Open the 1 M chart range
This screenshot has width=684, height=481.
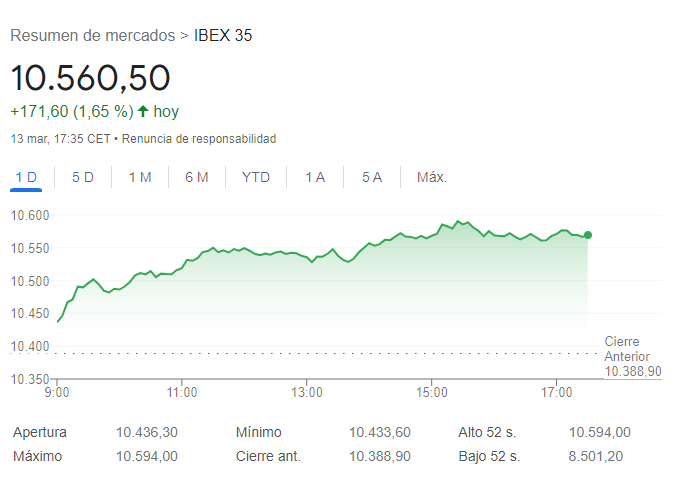140,178
